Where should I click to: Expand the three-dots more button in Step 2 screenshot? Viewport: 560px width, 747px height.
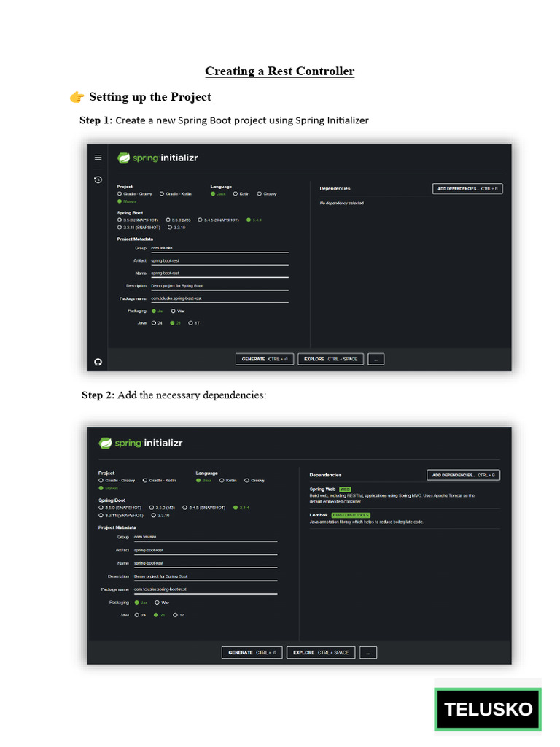(368, 653)
